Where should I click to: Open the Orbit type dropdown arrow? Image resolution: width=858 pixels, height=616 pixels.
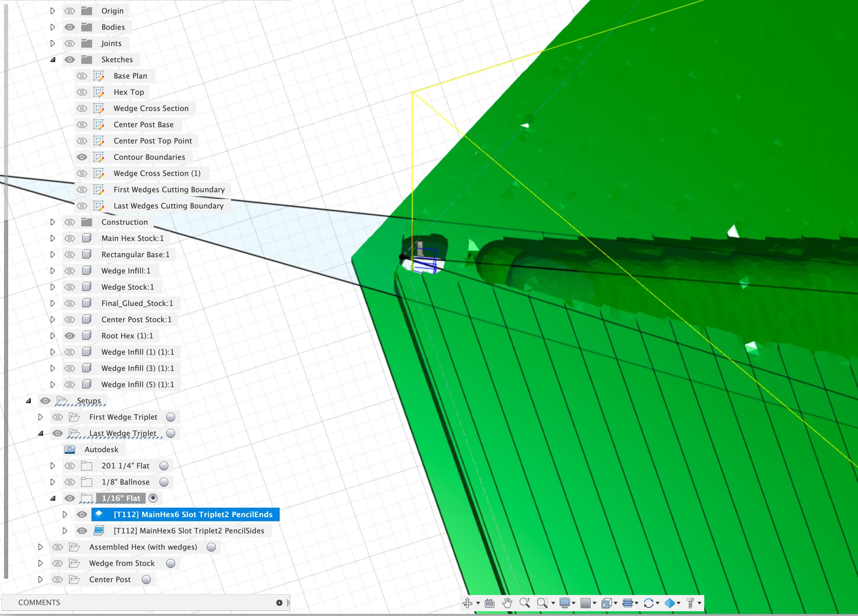coord(478,603)
